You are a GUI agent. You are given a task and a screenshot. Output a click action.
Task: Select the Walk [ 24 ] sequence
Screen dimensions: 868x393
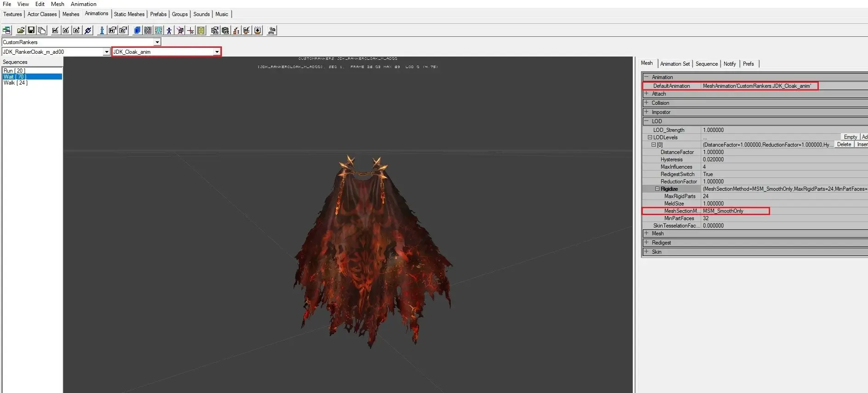[x=32, y=83]
